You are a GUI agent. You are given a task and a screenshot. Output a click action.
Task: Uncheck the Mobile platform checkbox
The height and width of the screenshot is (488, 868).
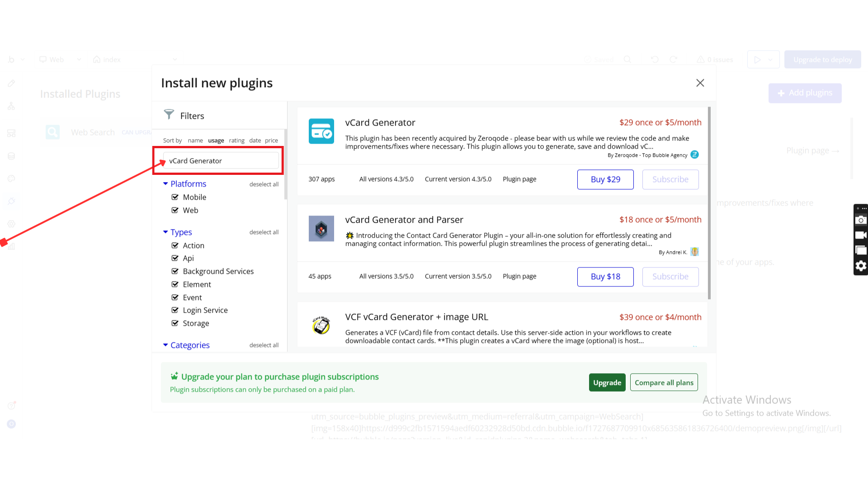[x=175, y=197]
